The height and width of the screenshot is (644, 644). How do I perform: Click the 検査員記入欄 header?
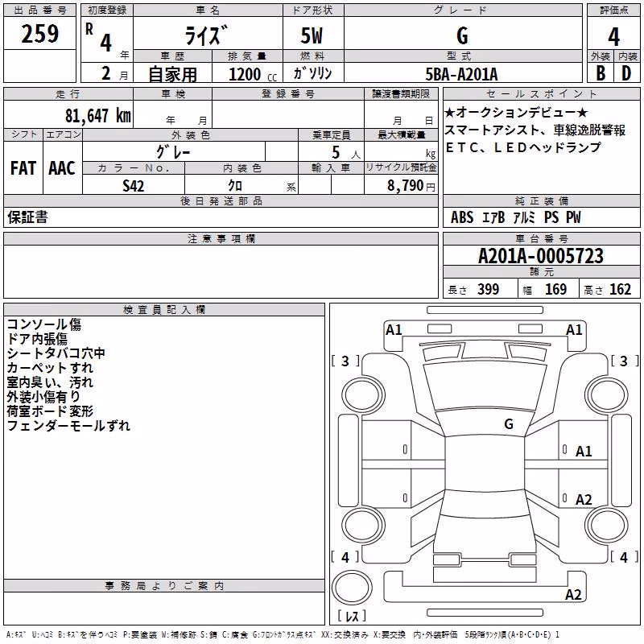coord(164,310)
